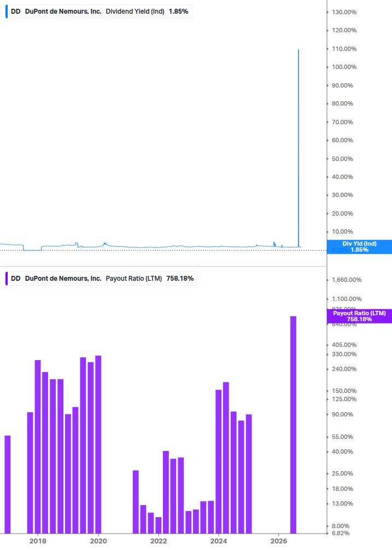Click the 2020 x-axis label
The height and width of the screenshot is (550, 392).
tap(98, 541)
